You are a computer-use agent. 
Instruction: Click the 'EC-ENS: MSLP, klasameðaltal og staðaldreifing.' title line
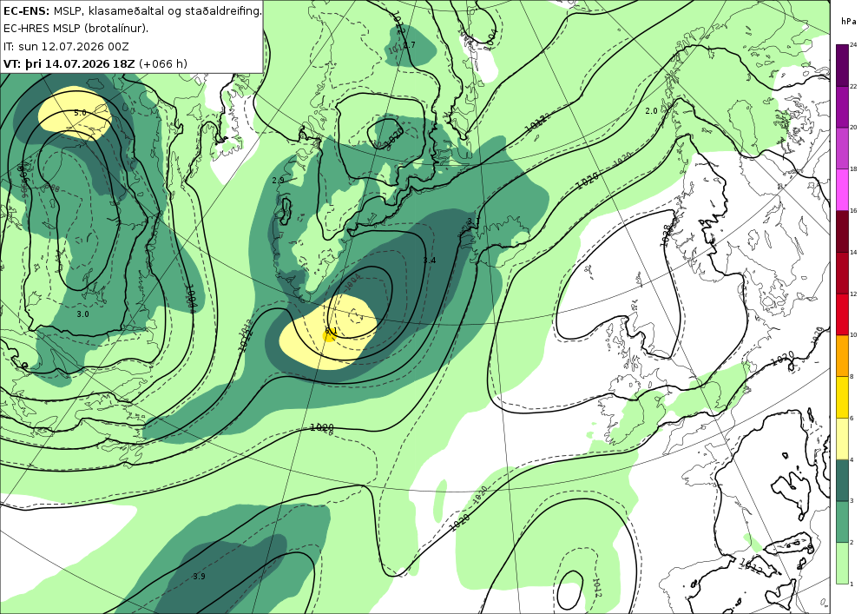132,11
